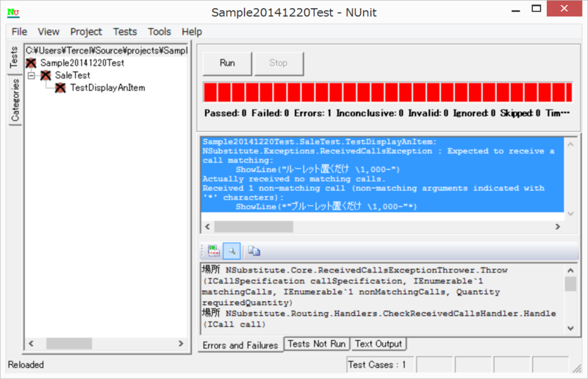The height and width of the screenshot is (379, 588).
Task: Open the Project menu
Action: click(x=86, y=32)
